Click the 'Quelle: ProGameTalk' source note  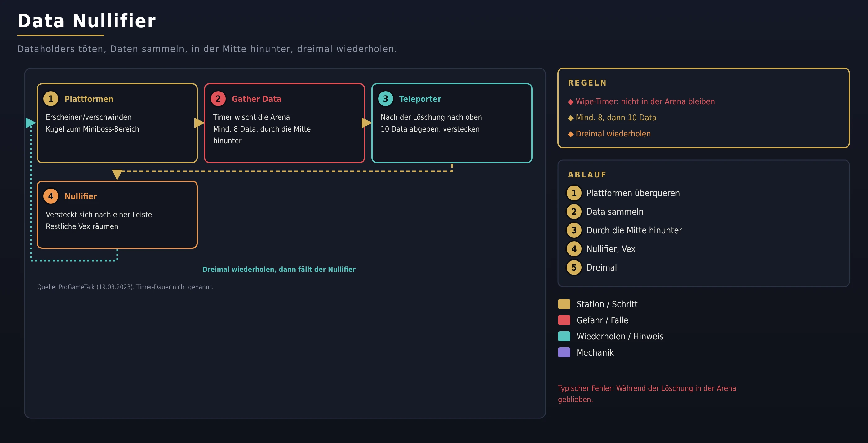pos(125,287)
